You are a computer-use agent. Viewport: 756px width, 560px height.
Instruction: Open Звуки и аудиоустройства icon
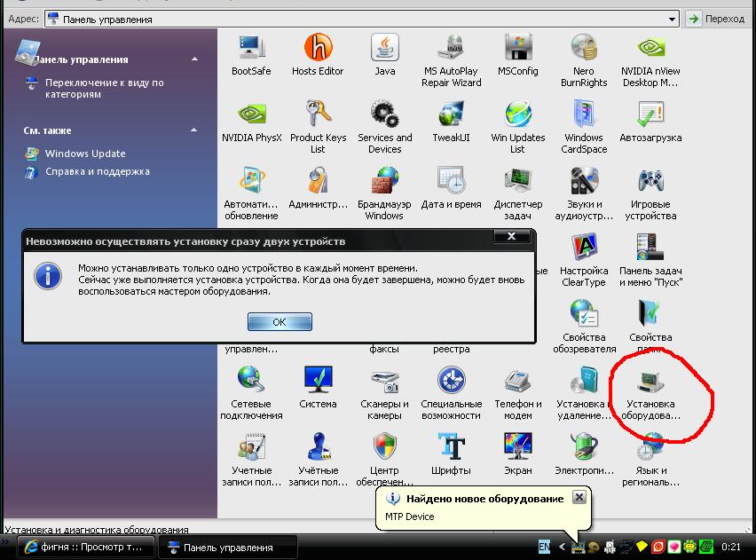click(584, 193)
